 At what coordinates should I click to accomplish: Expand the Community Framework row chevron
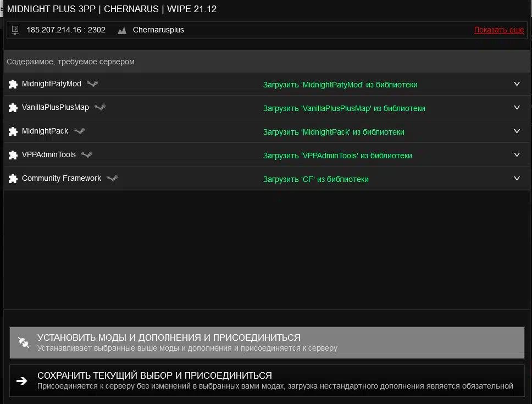517,179
